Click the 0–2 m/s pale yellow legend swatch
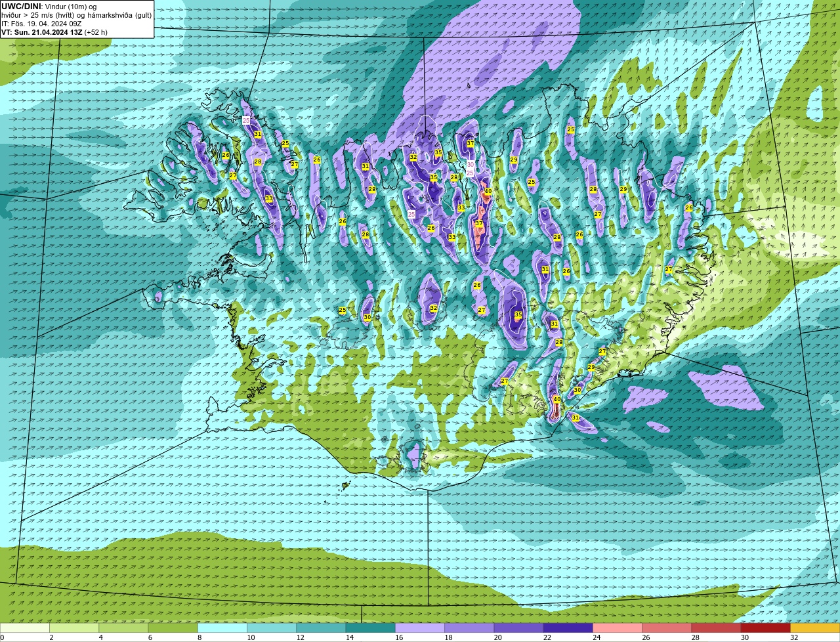Image resolution: width=840 pixels, height=642 pixels. point(25,628)
